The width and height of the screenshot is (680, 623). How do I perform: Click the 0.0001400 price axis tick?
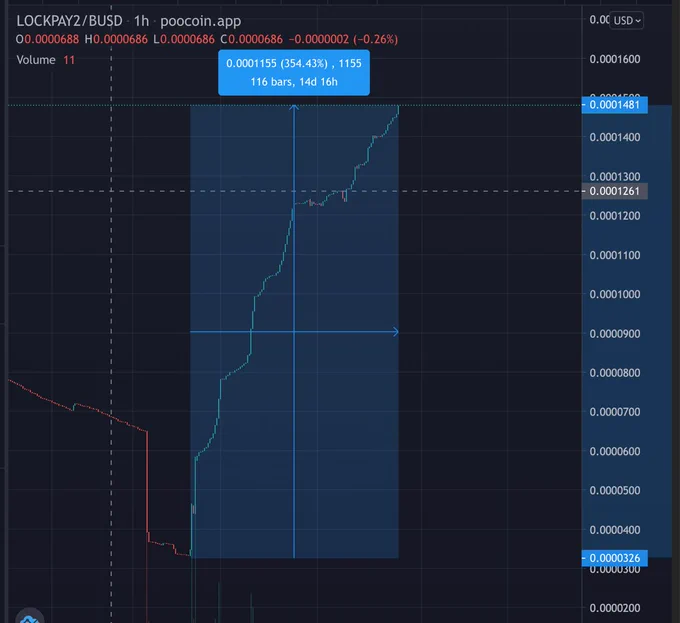(x=615, y=137)
